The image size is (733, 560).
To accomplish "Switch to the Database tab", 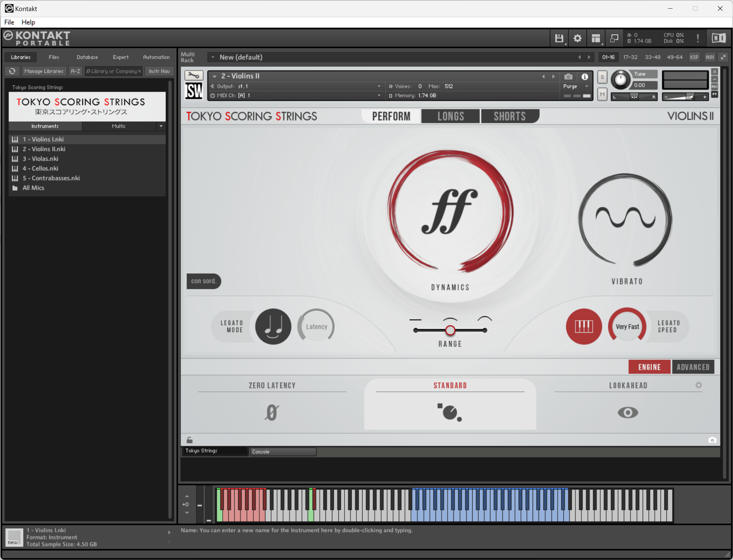I will click(87, 57).
